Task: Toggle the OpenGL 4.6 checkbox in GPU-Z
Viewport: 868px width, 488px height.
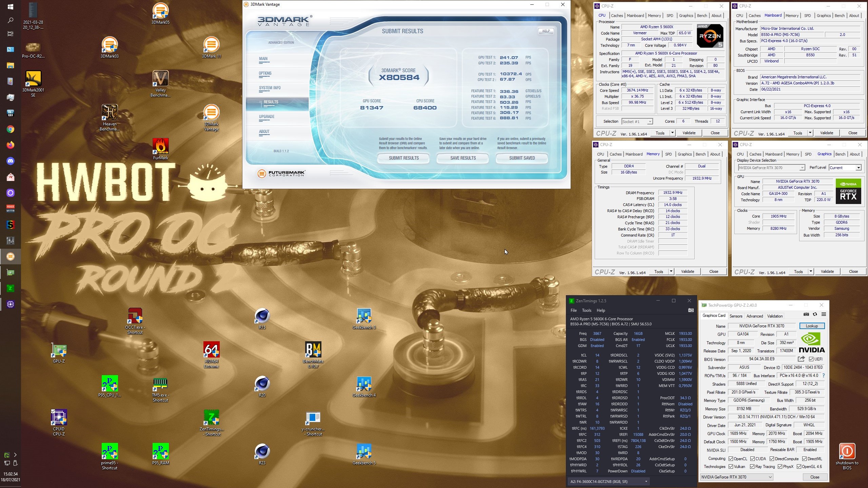Action: point(799,467)
